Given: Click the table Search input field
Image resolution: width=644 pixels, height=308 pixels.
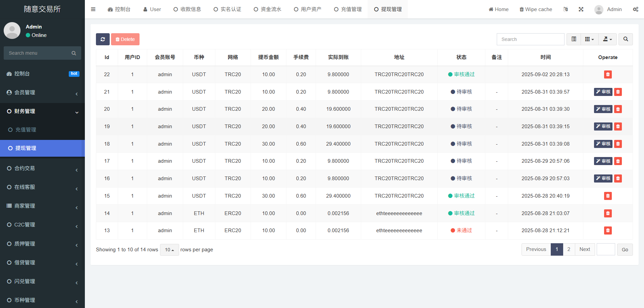Looking at the screenshot, I should [x=530, y=39].
